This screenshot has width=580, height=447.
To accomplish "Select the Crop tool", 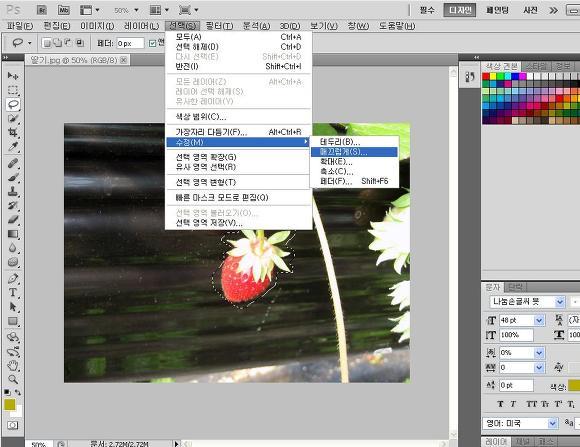I will pos(13,132).
